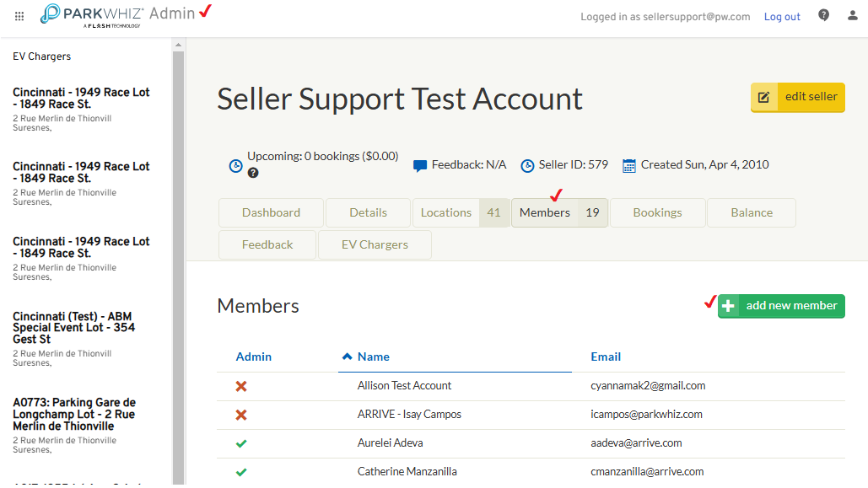Click the Created Sun, Apr 4, 2010 text

tap(704, 165)
